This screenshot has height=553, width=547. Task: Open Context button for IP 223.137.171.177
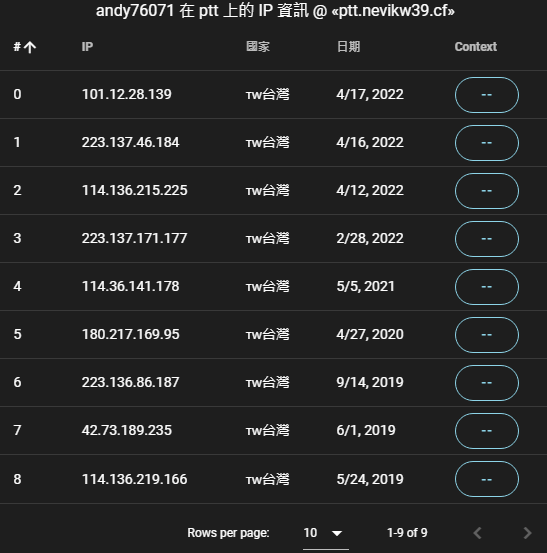[487, 239]
